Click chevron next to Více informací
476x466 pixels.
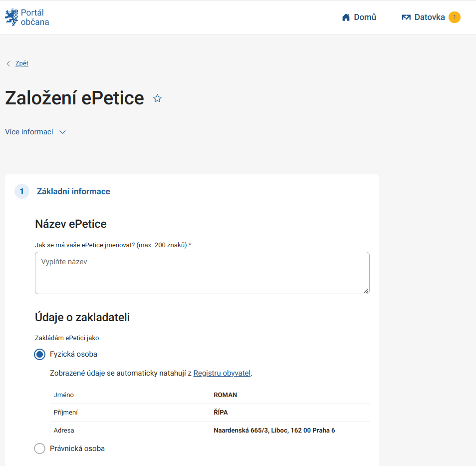pos(62,132)
